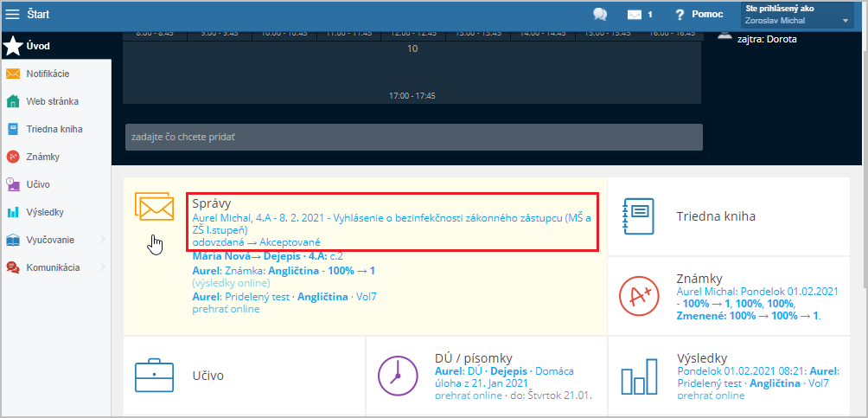The image size is (868, 418).
Task: Open the DÚ / písomky clock tile icon
Action: (397, 376)
